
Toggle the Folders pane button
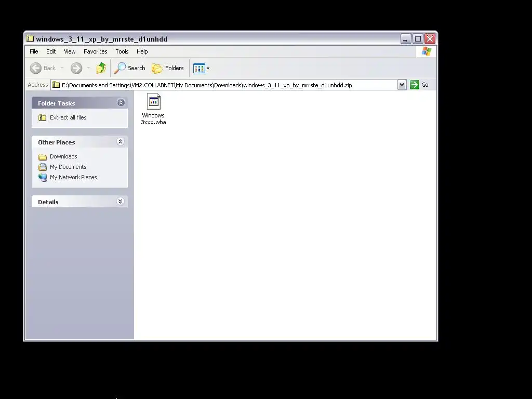click(x=168, y=68)
